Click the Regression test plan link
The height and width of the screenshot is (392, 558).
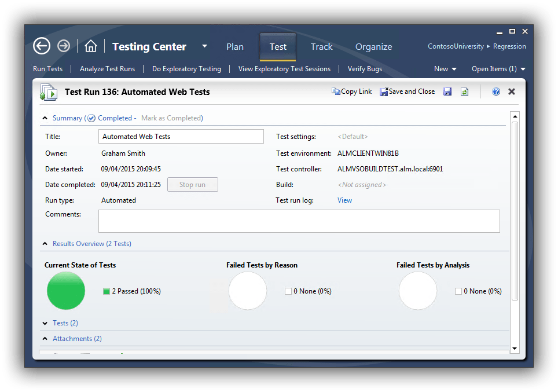pyautogui.click(x=509, y=46)
